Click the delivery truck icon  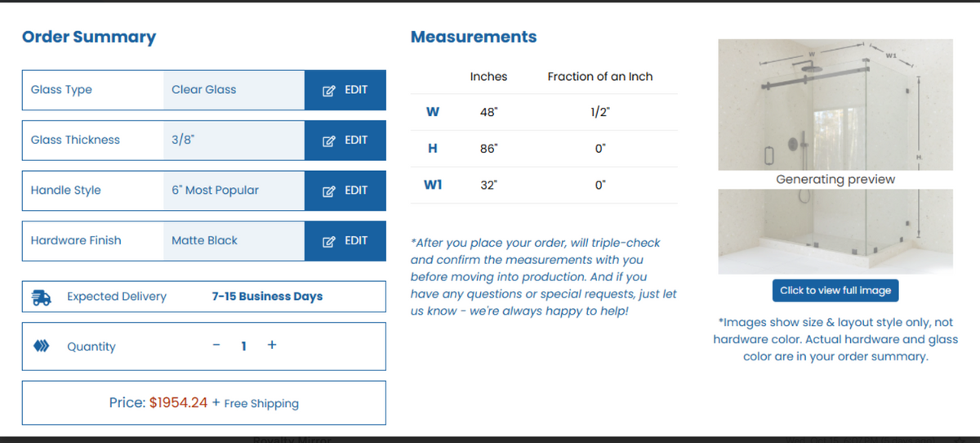coord(41,297)
